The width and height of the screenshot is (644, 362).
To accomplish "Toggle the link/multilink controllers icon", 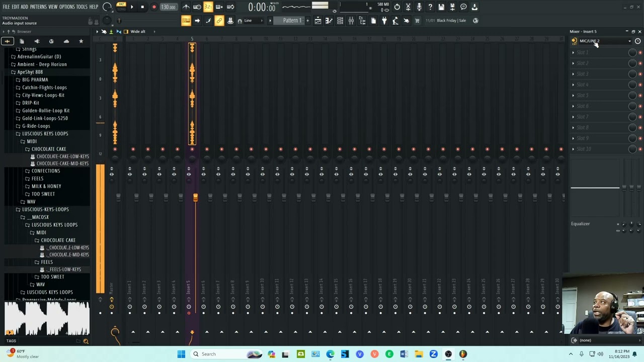I will point(219,21).
